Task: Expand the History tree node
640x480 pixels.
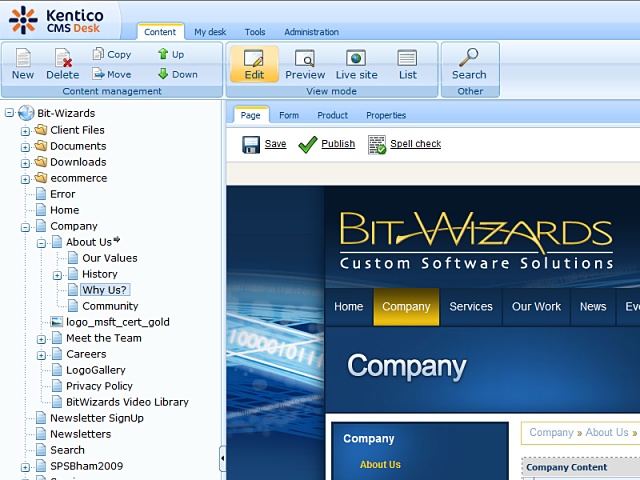Action: pyautogui.click(x=57, y=276)
